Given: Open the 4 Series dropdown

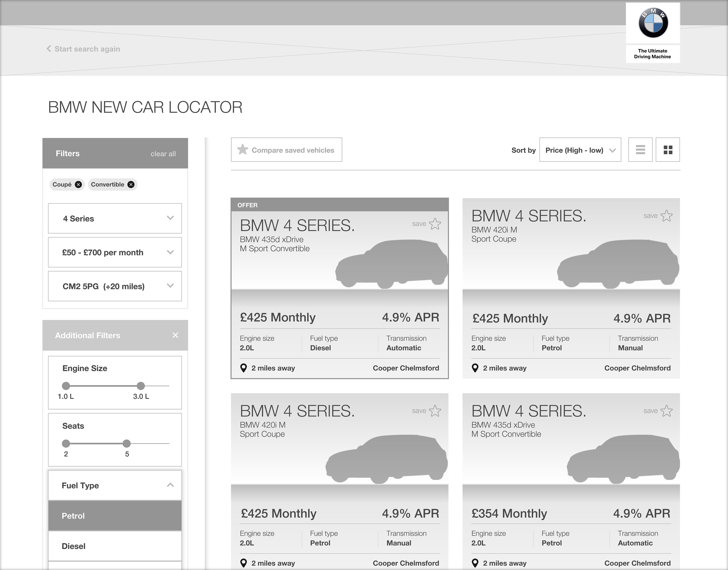Looking at the screenshot, I should click(x=115, y=218).
